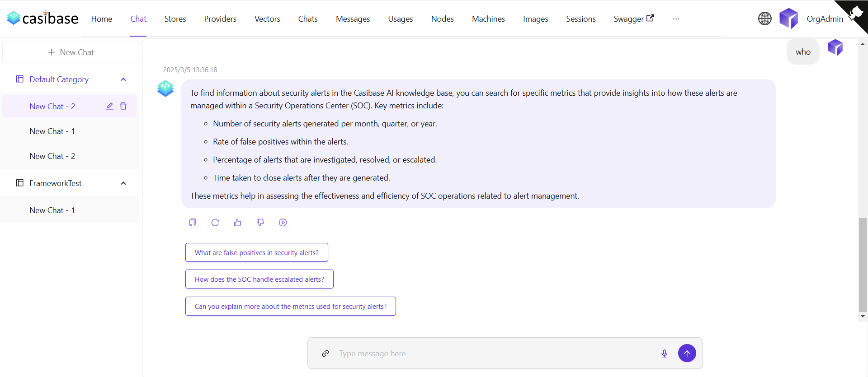This screenshot has height=377, width=868.
Task: Open the Vectors menu item
Action: 267,19
